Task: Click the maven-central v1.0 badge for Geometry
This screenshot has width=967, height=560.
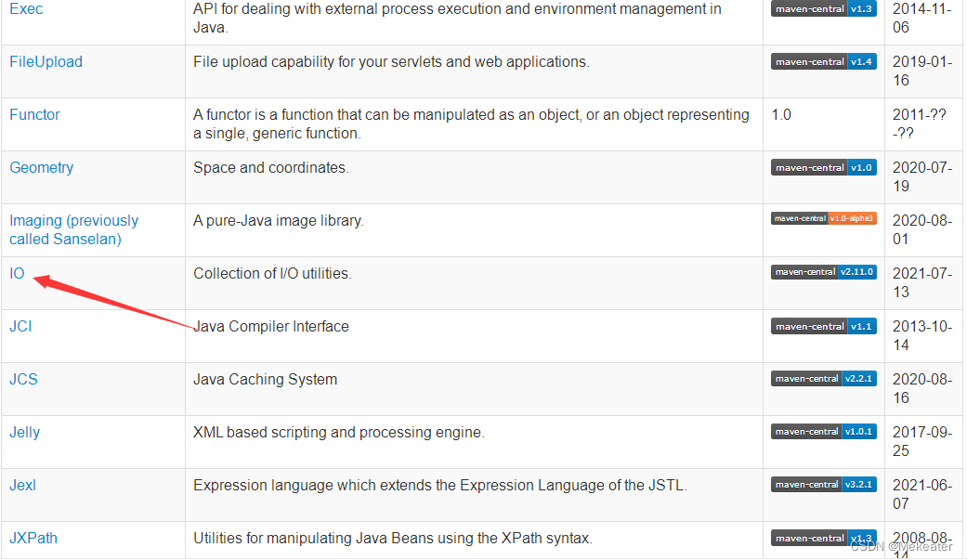Action: click(823, 167)
